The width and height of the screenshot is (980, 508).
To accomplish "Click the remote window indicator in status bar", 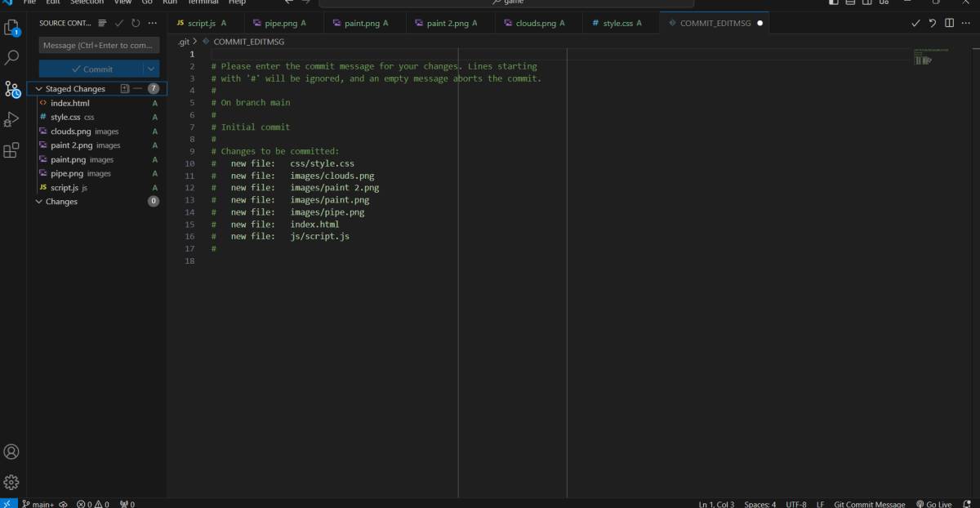I will [8, 503].
